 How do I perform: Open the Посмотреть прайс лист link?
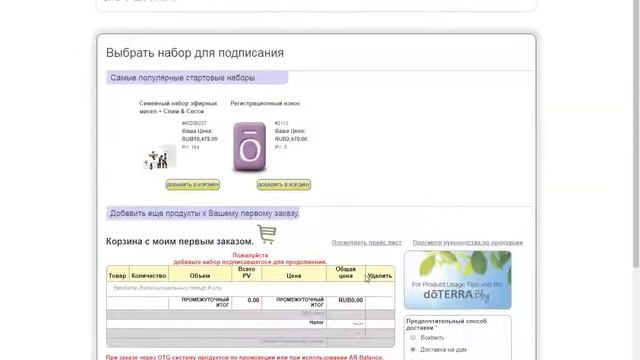point(367,242)
